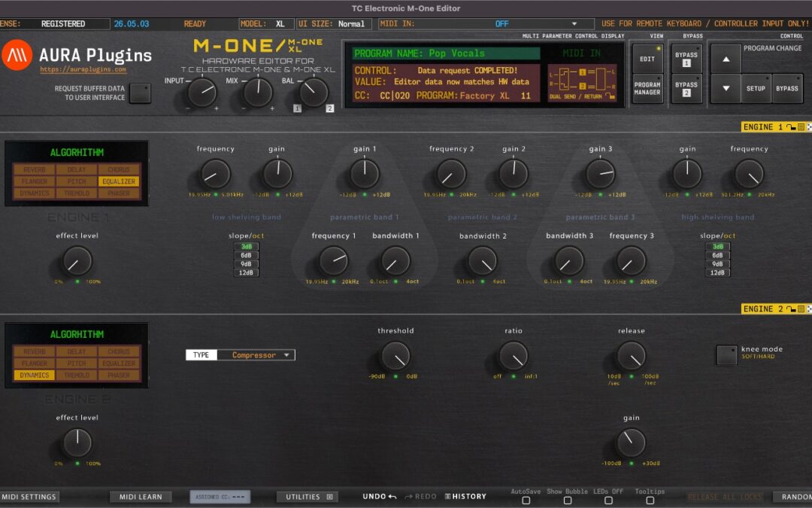
Task: Click the Edit view button
Action: [647, 59]
